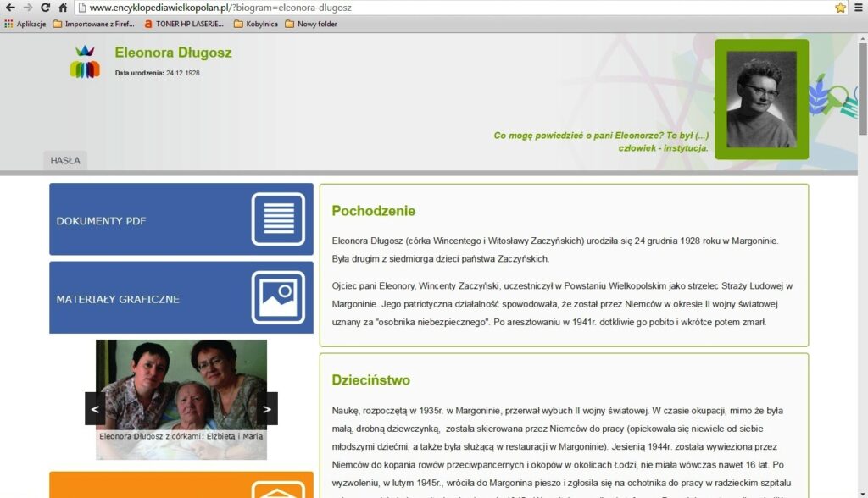Click the scrollbar down arrow
Viewport: 868px width, 498px height.
click(x=862, y=494)
